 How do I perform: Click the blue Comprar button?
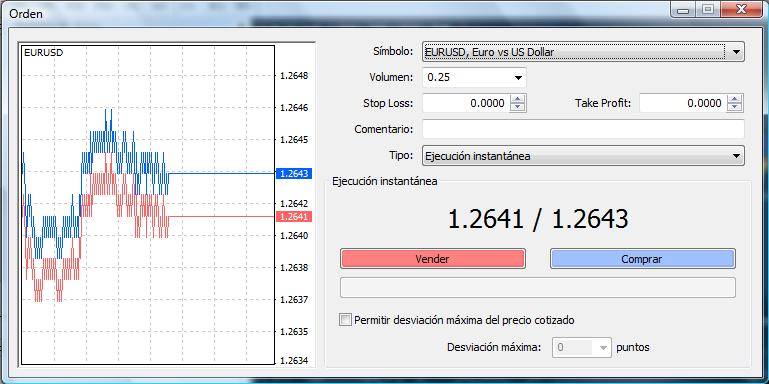pos(642,259)
